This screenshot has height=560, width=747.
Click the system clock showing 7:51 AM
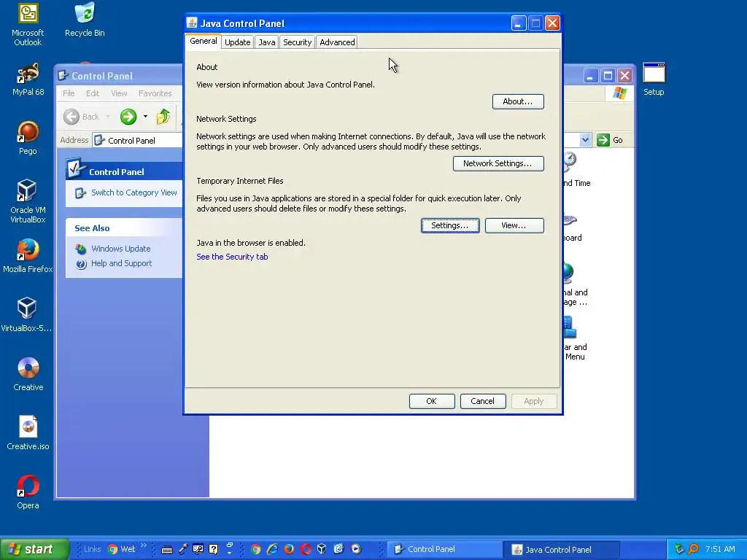tap(720, 549)
